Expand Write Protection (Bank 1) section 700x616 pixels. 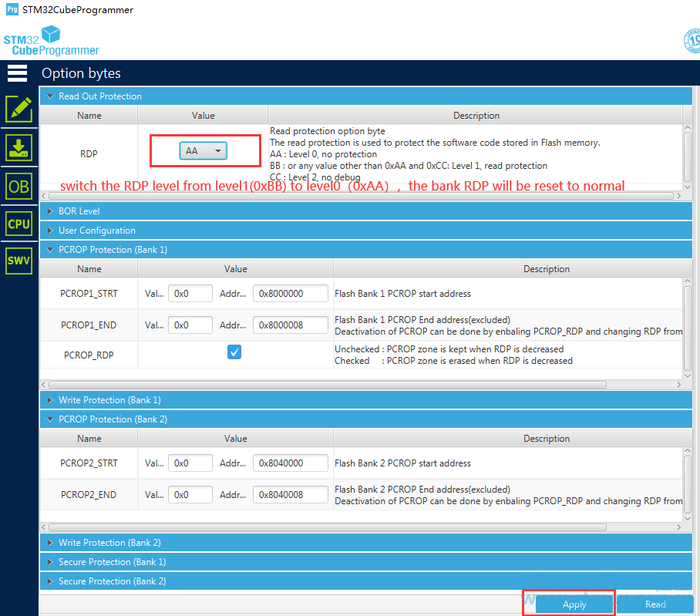[366, 400]
